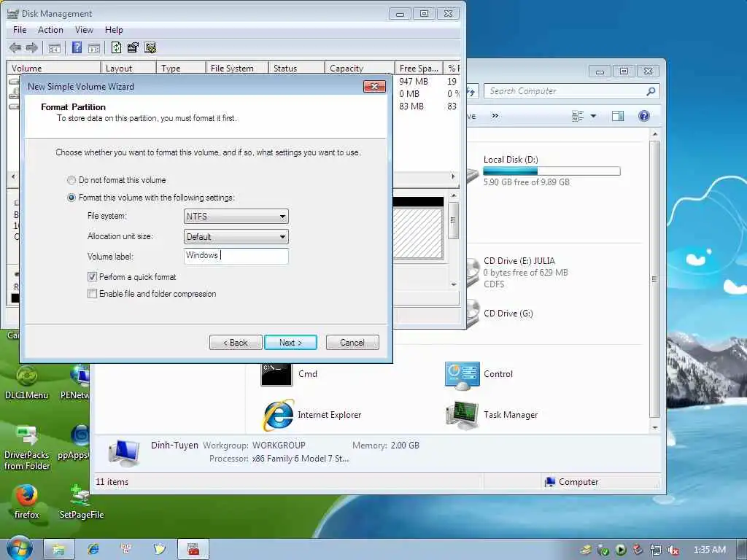Click the Back arrow in Disk Management toolbar
Image resolution: width=747 pixels, height=560 pixels.
pos(15,47)
